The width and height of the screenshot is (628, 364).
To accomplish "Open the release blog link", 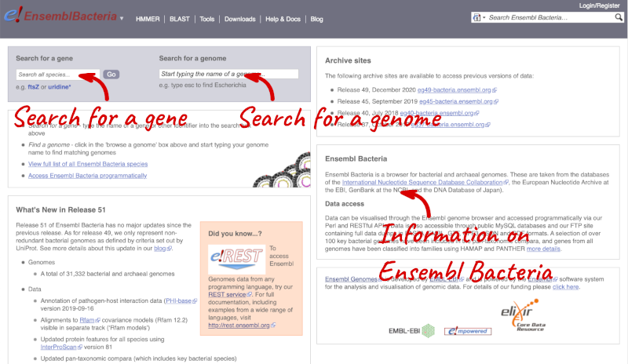I will [160, 248].
